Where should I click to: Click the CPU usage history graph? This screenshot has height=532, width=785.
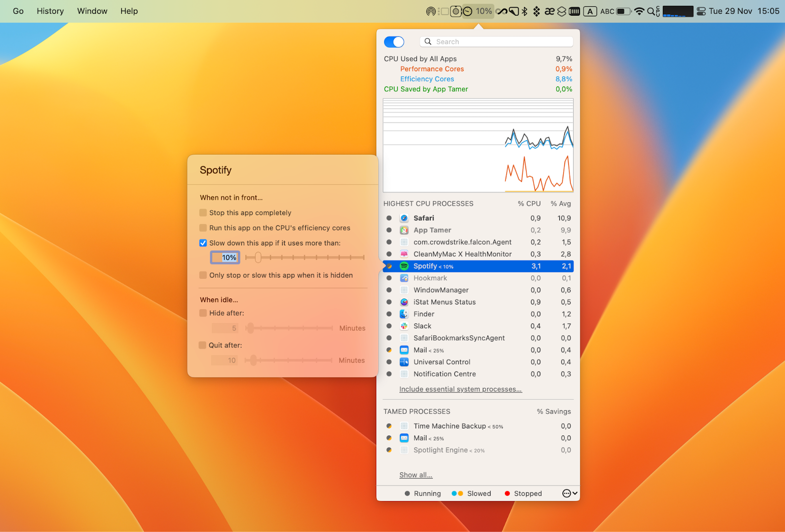pyautogui.click(x=478, y=145)
